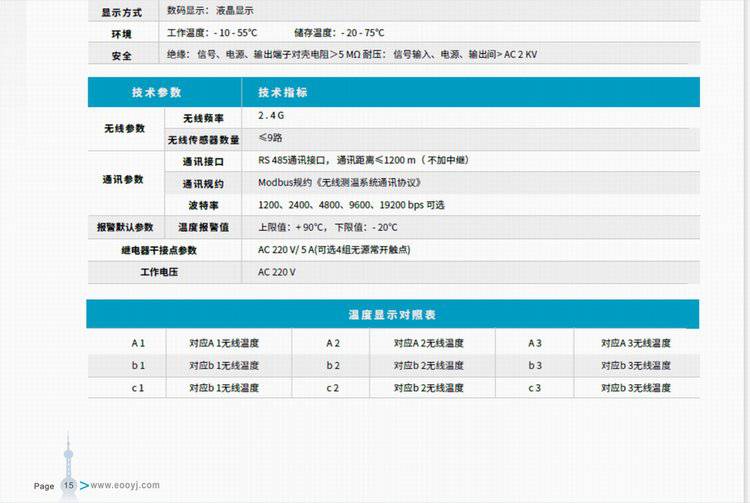Select the Modbus规约 protocol text

pyautogui.click(x=340, y=182)
